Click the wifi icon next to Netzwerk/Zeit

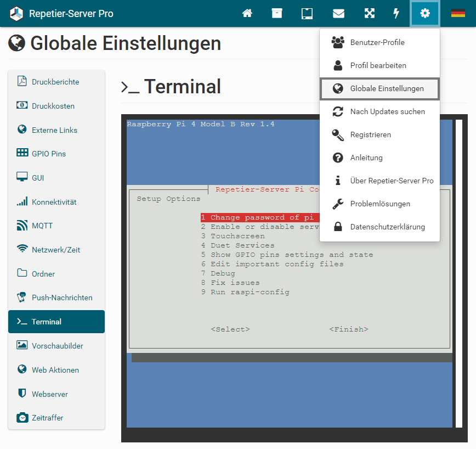point(22,248)
